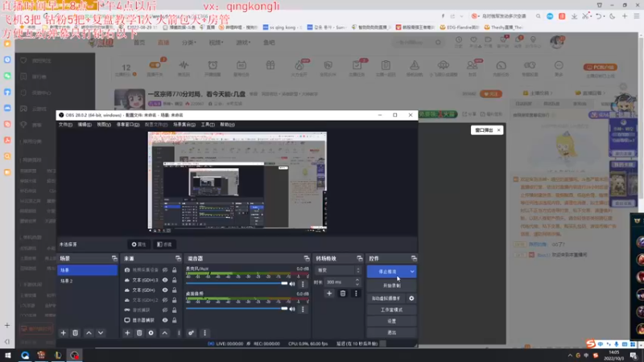Pop out the Audio Mixer dock
This screenshot has width=644, height=362.
pyautogui.click(x=307, y=258)
